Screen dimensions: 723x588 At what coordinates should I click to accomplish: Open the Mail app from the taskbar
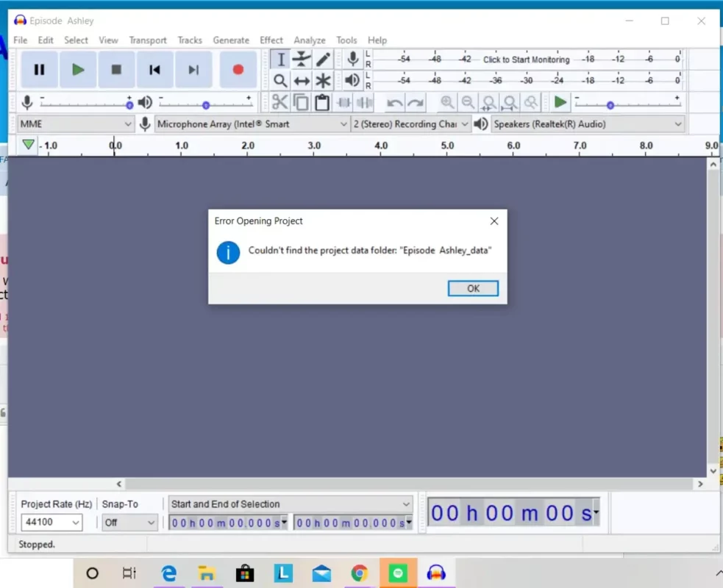coord(321,573)
